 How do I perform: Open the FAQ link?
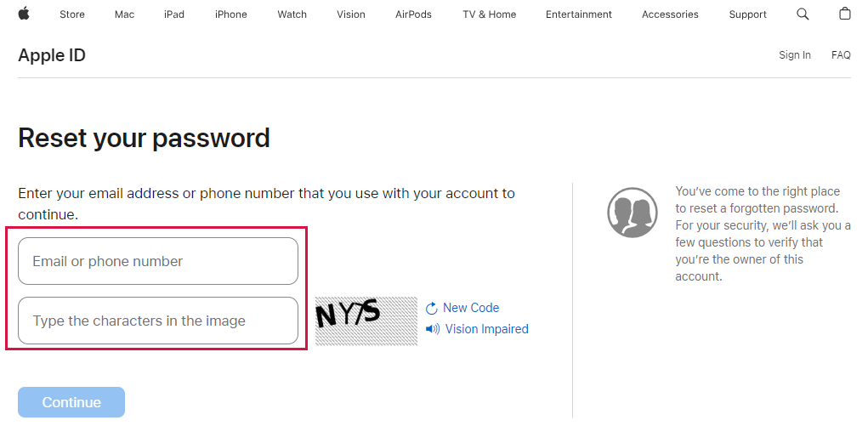(841, 54)
